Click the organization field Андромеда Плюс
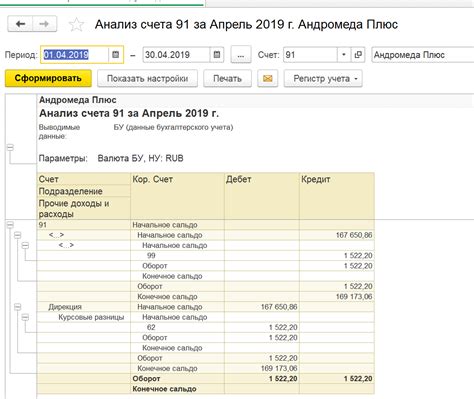 (x=423, y=55)
